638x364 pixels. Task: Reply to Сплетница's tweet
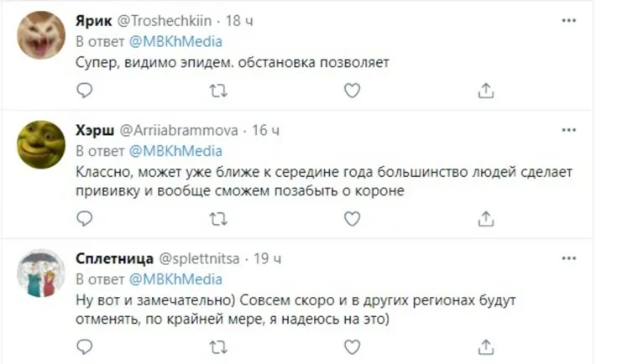84,346
